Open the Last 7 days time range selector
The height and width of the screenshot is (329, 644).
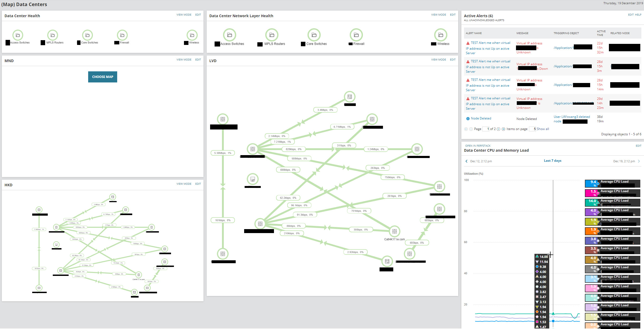552,161
